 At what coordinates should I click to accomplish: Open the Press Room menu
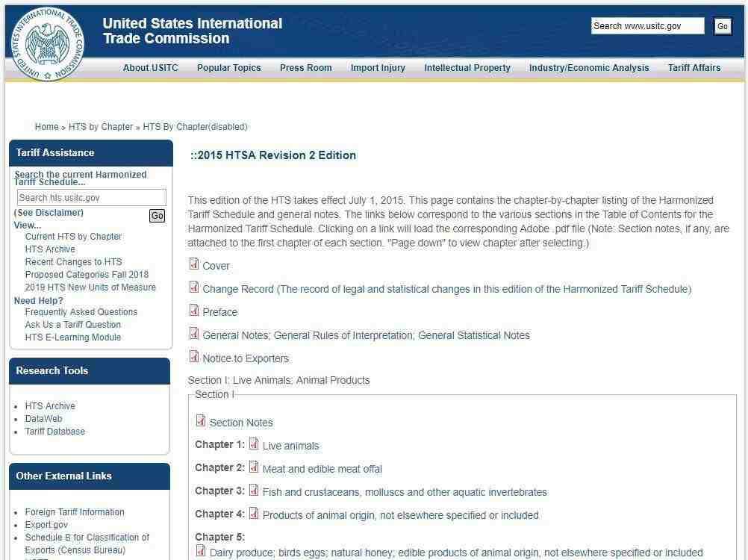[306, 68]
